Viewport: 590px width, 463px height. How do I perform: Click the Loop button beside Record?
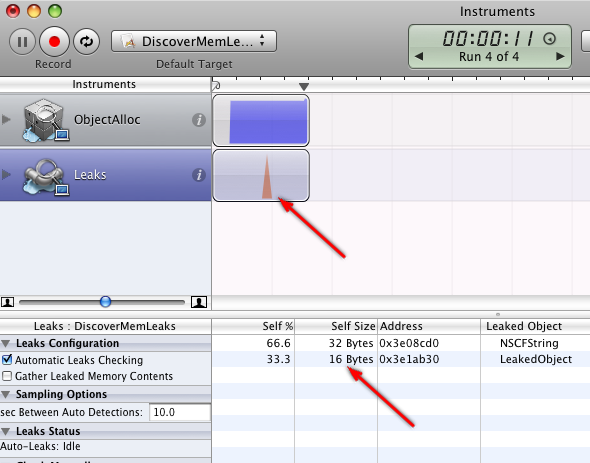87,41
